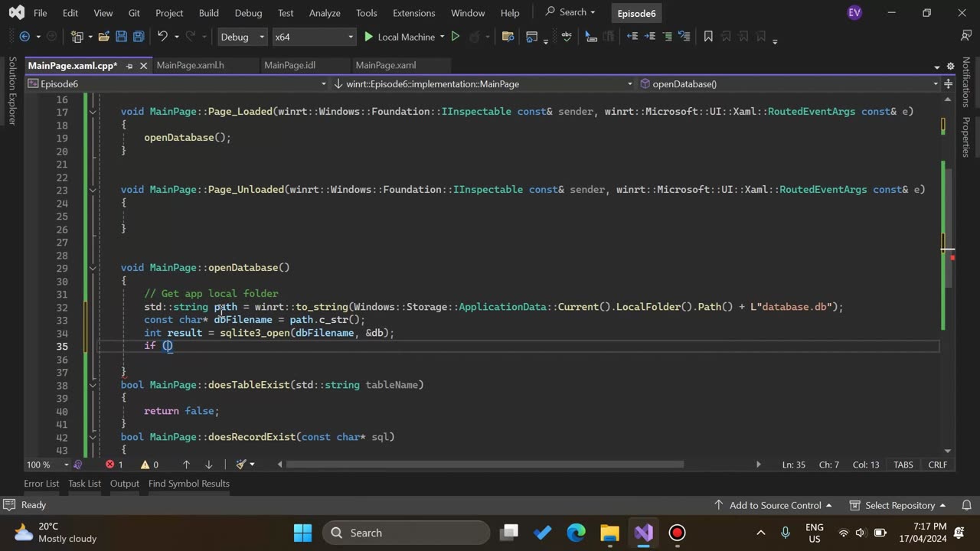Open the winrt::Episode6::implementation::MainPage class dropdown

coord(484,84)
